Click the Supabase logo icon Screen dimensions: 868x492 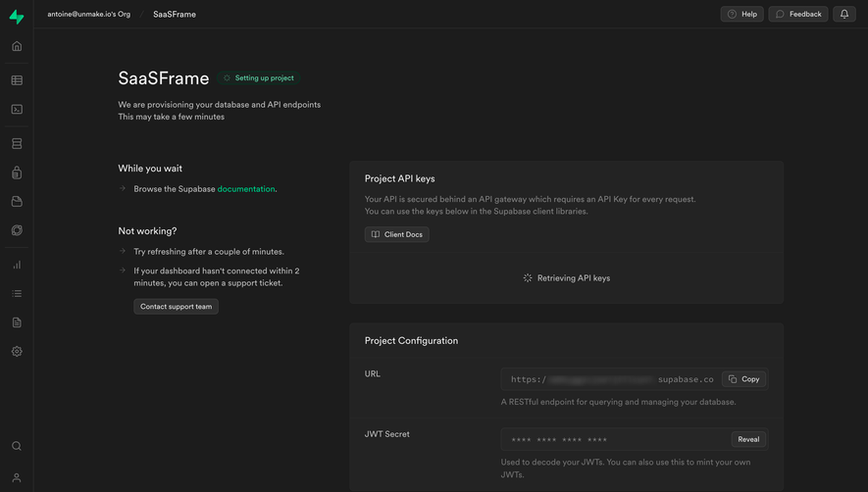click(x=17, y=17)
